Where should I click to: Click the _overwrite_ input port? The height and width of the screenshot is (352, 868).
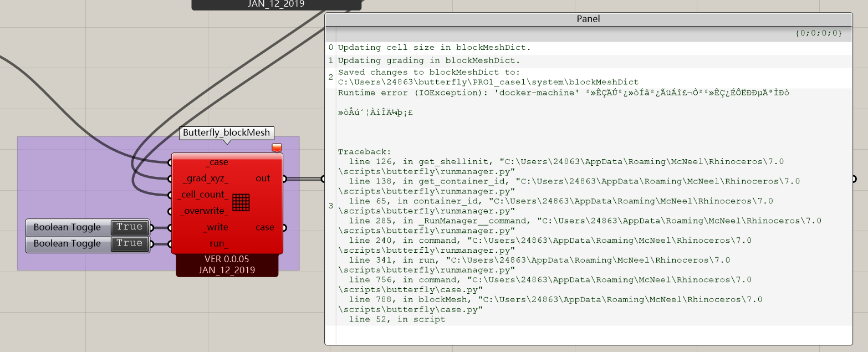pos(169,211)
